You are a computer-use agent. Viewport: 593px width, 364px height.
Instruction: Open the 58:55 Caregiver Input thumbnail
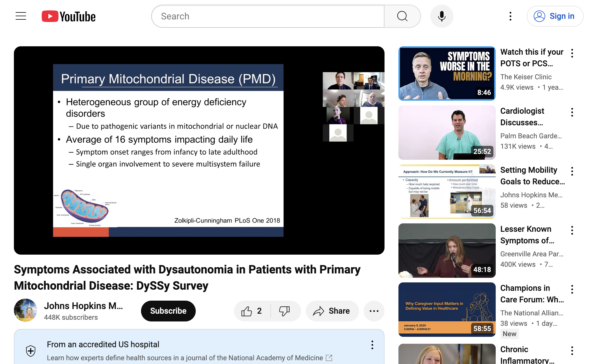pos(447,310)
